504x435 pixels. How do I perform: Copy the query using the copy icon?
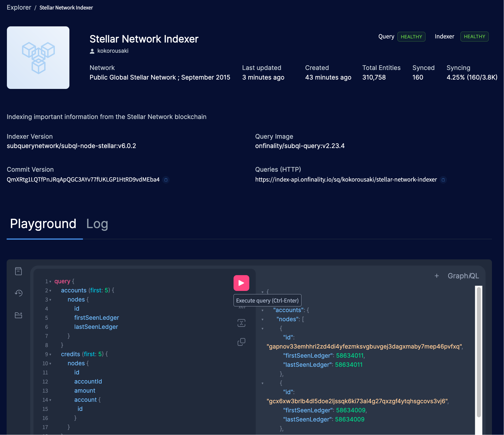(241, 342)
